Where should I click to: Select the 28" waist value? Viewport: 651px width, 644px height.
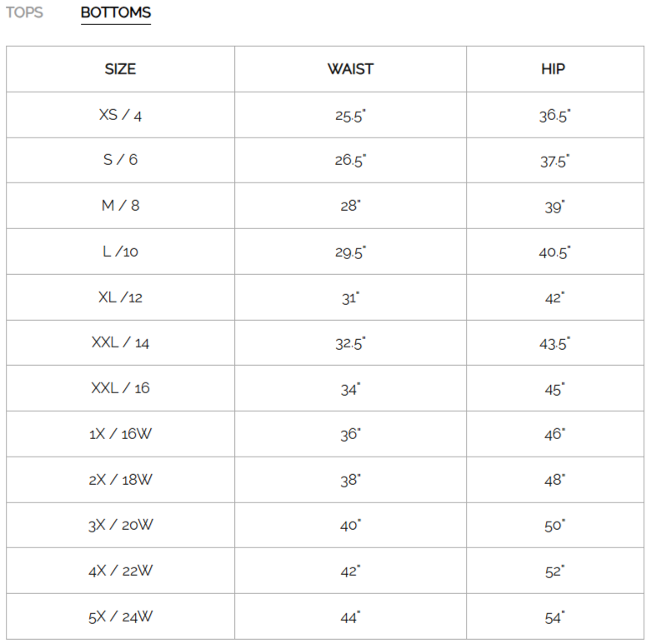click(x=350, y=206)
